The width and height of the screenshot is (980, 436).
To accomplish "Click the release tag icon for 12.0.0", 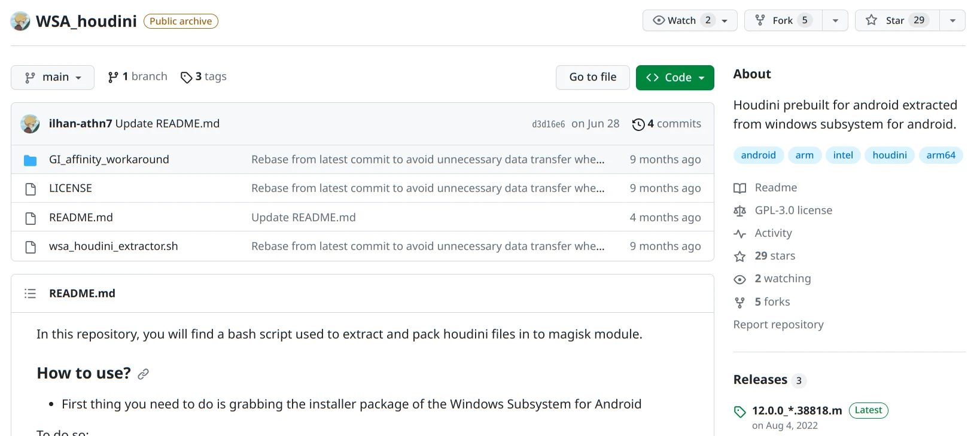I will click(x=740, y=411).
